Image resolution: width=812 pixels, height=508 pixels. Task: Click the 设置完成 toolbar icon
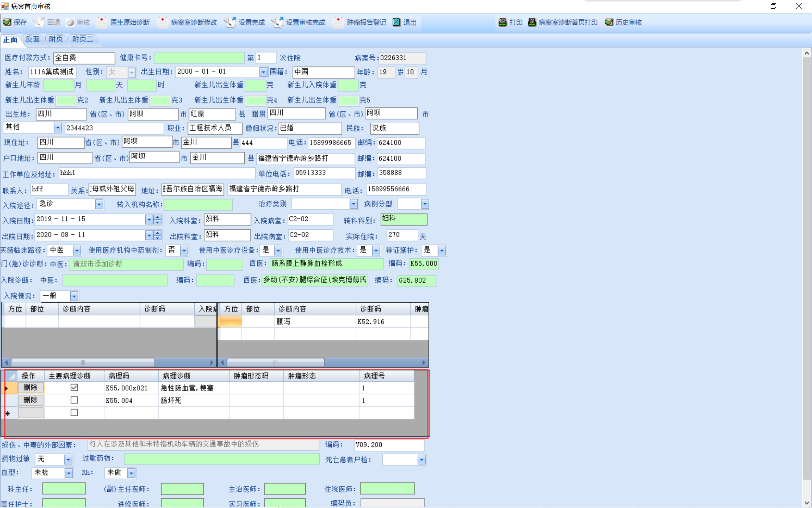click(230, 22)
